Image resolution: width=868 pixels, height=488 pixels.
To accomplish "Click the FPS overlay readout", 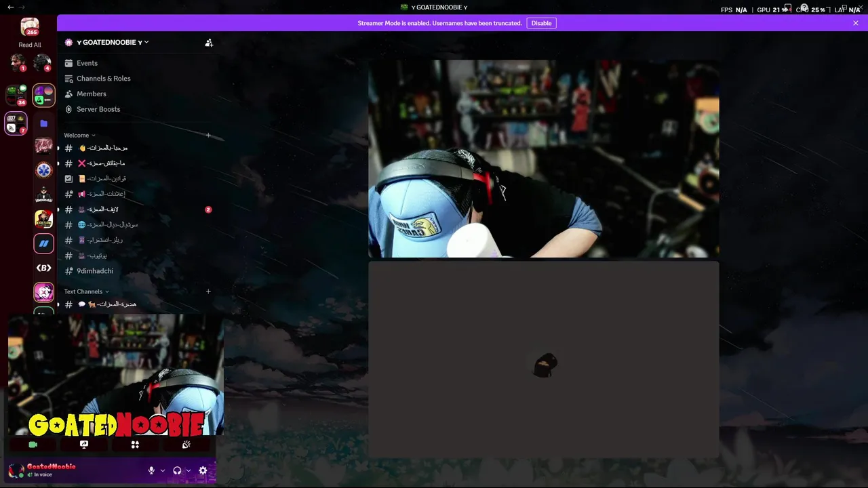I will [x=734, y=9].
